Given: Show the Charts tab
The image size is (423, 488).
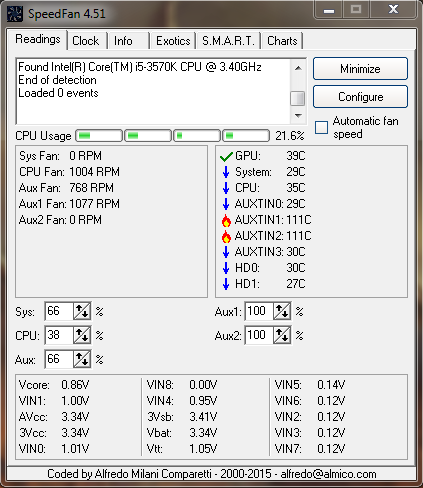Looking at the screenshot, I should (x=282, y=41).
